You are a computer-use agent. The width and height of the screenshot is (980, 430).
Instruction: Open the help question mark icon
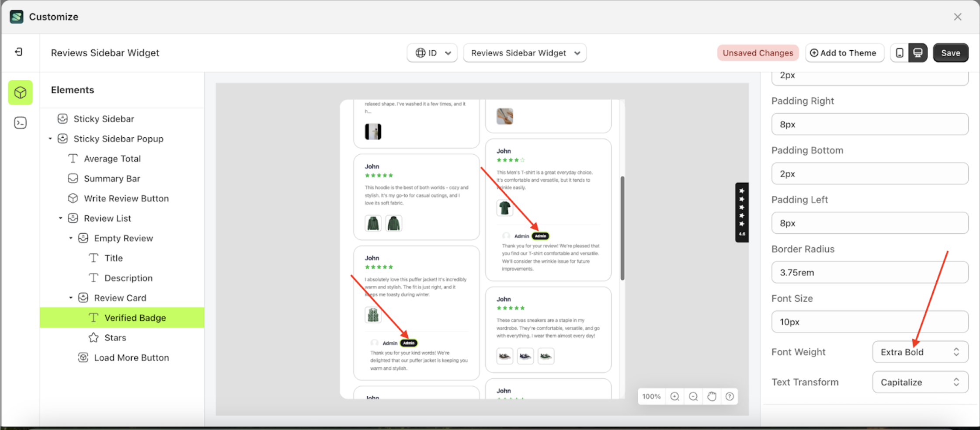click(x=730, y=396)
